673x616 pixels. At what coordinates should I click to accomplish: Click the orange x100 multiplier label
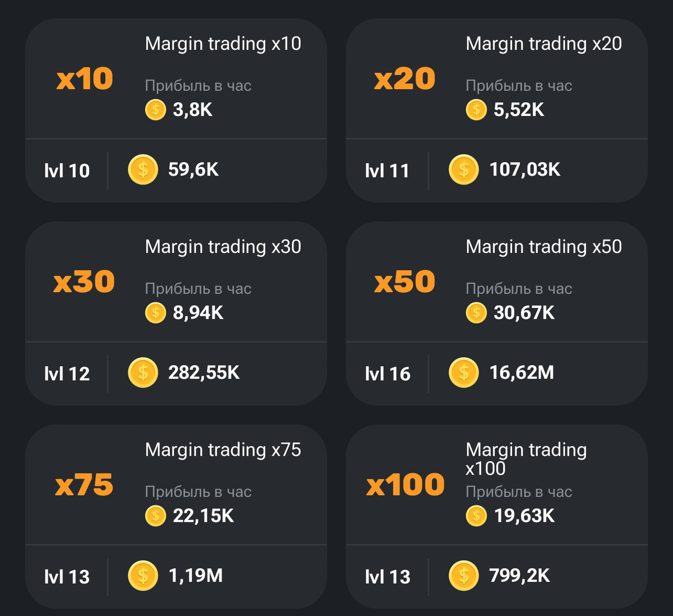click(x=405, y=484)
